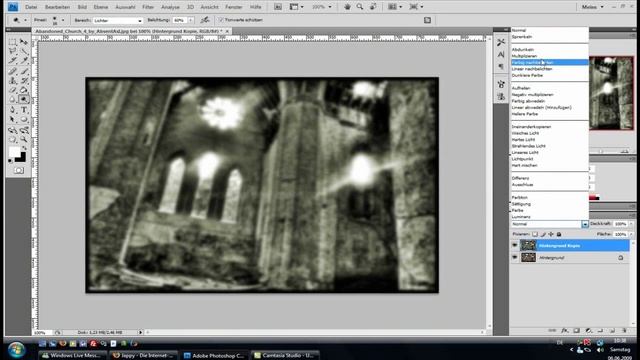Click the Windows Start button
The height and width of the screenshot is (360, 640).
click(x=16, y=350)
